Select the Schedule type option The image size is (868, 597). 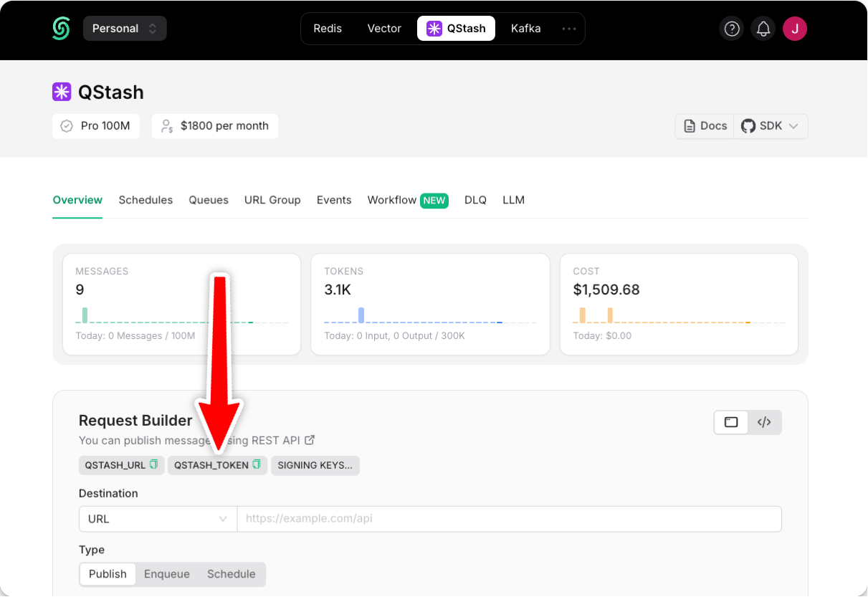coord(232,574)
